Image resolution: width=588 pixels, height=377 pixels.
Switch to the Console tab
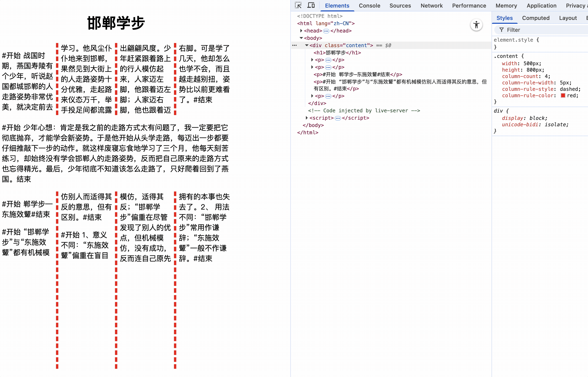pos(369,6)
